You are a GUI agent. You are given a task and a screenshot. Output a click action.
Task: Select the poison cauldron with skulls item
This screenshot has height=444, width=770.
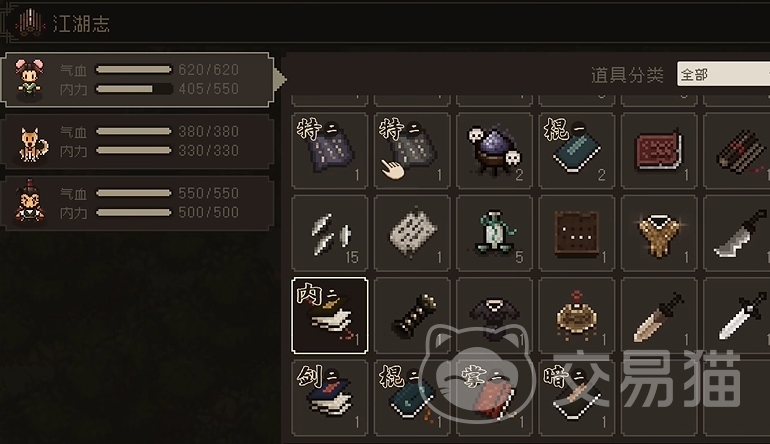click(494, 151)
